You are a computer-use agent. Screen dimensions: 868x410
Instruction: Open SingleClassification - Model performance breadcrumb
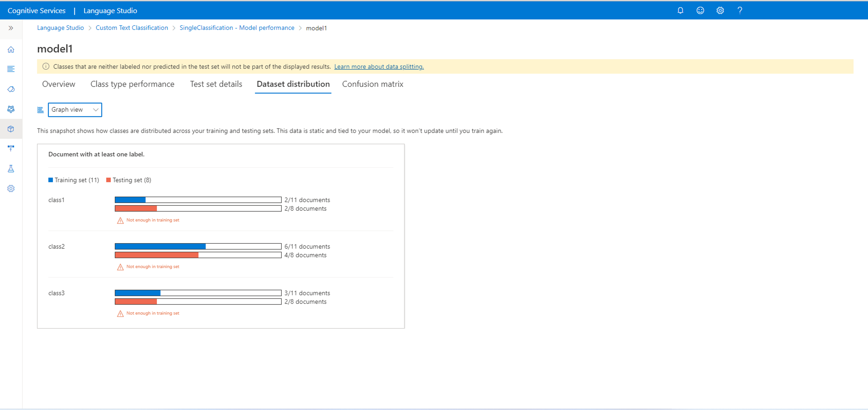click(237, 28)
